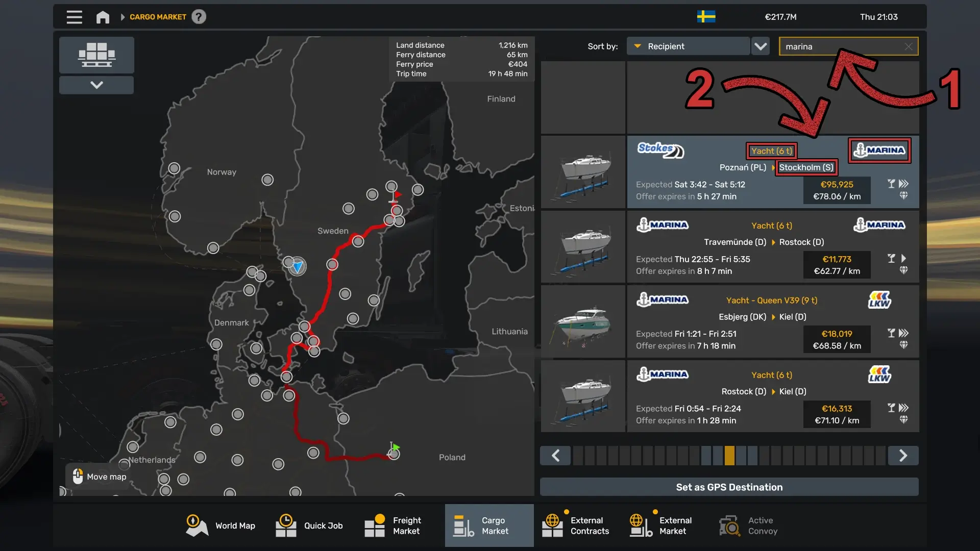Expand the chevron below the cargo filter
Viewport: 980px width, 551px height.
[96, 85]
